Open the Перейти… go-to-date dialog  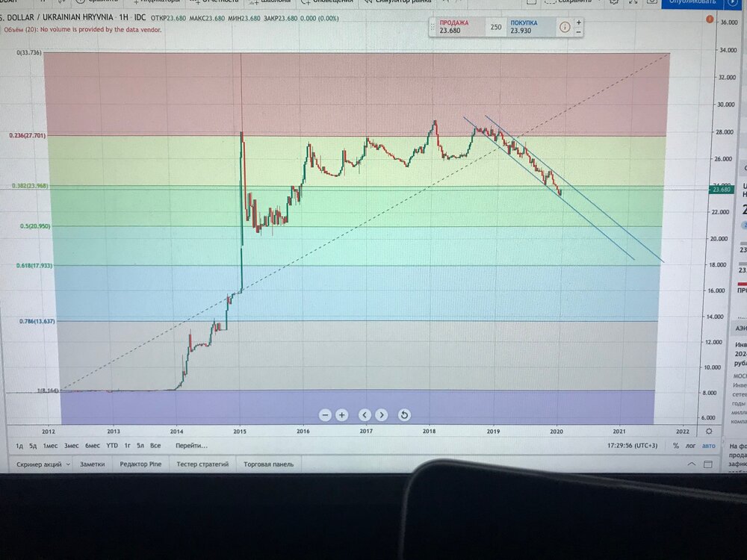coord(191,446)
